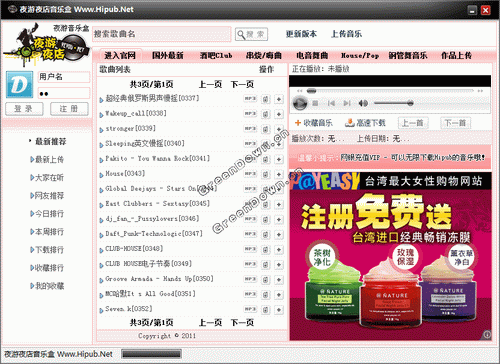Switch to the 作品上传 tab
500x364 pixels.
click(x=456, y=55)
